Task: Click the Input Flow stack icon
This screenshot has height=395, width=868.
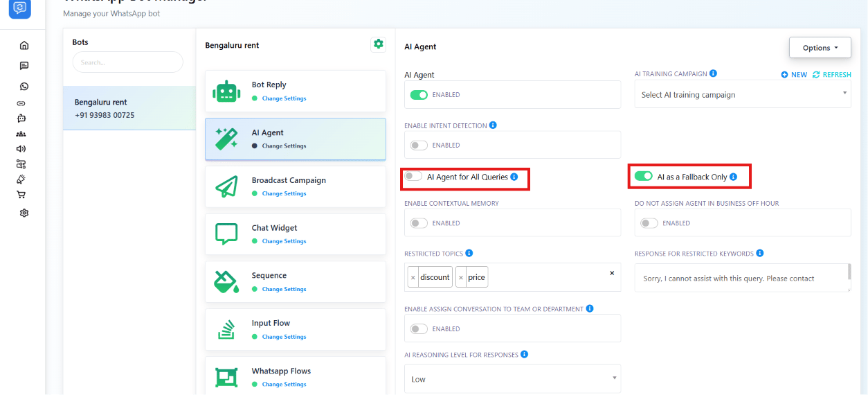Action: [226, 329]
